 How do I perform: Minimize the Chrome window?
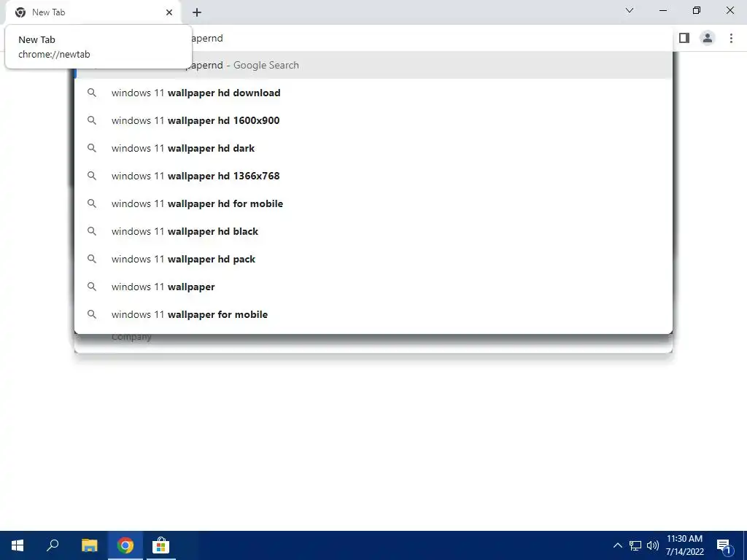[663, 10]
